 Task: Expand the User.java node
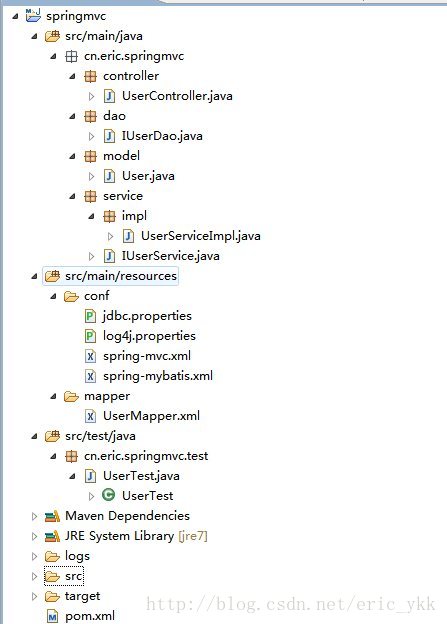tap(92, 176)
